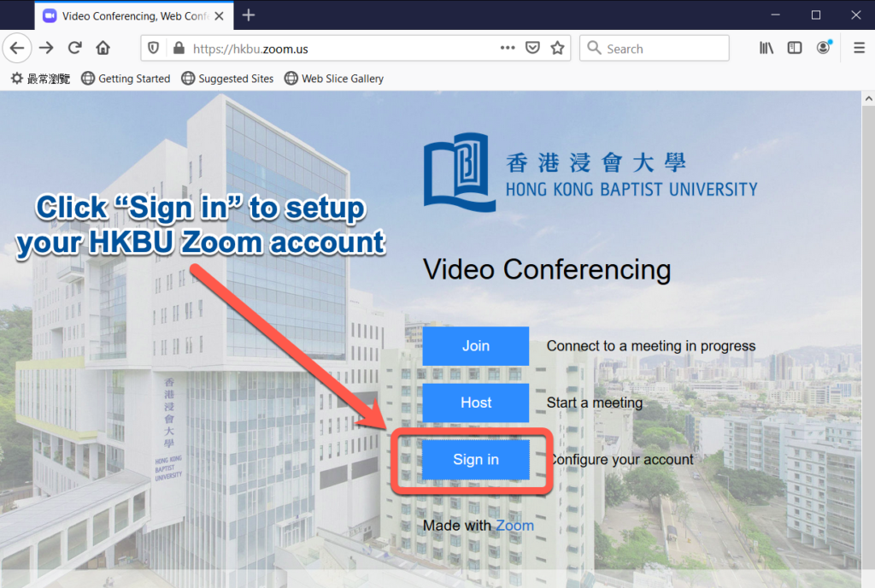Image resolution: width=875 pixels, height=588 pixels.
Task: Focus the Search box
Action: click(655, 49)
